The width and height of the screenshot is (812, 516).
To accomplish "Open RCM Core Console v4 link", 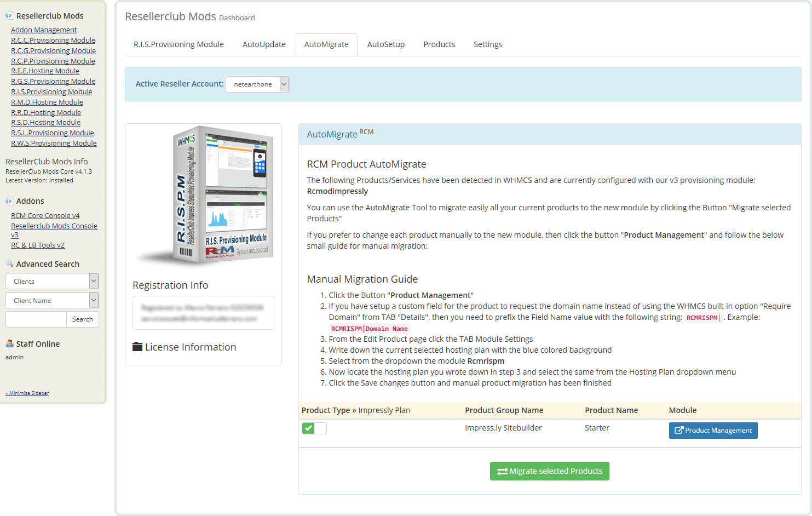I will pyautogui.click(x=45, y=215).
